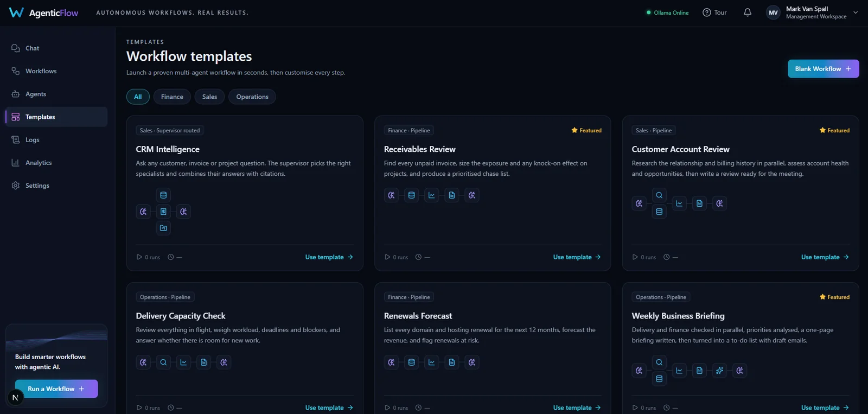
Task: Click the Ollama Online status indicator
Action: [667, 12]
